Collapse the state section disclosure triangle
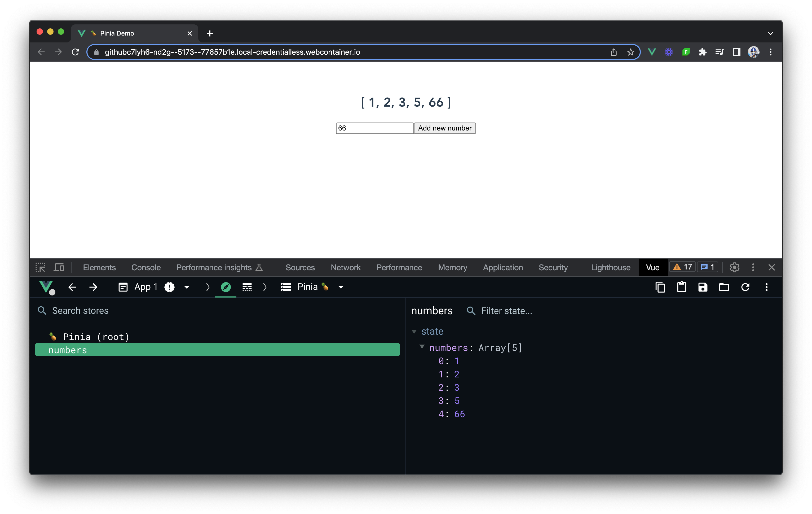Image resolution: width=812 pixels, height=514 pixels. tap(414, 332)
